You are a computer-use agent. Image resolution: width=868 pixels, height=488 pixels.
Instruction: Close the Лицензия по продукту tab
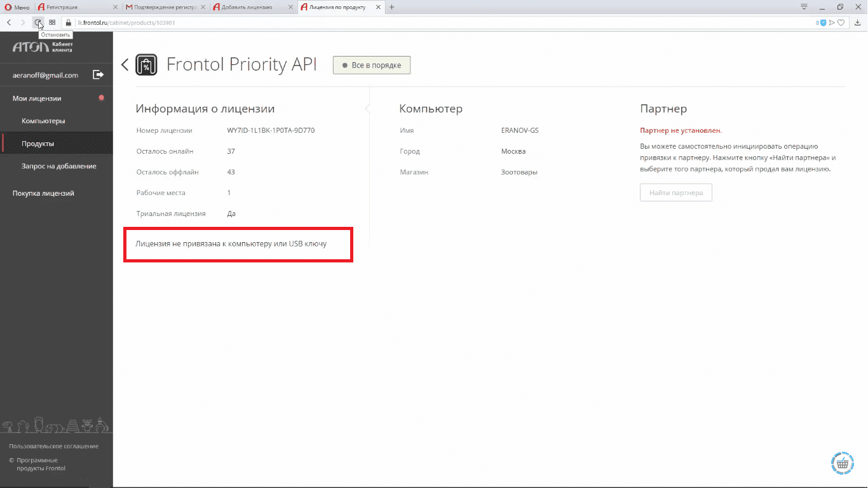point(377,7)
